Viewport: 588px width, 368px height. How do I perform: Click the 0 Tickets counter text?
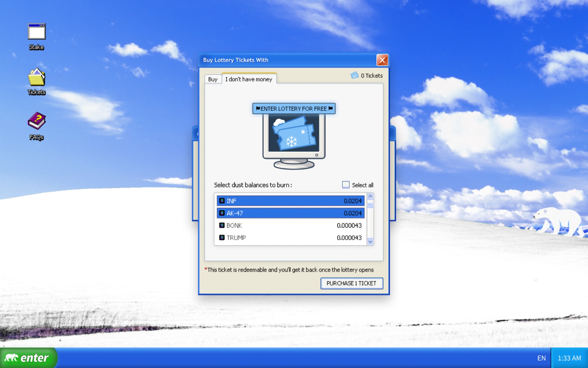[x=372, y=76]
